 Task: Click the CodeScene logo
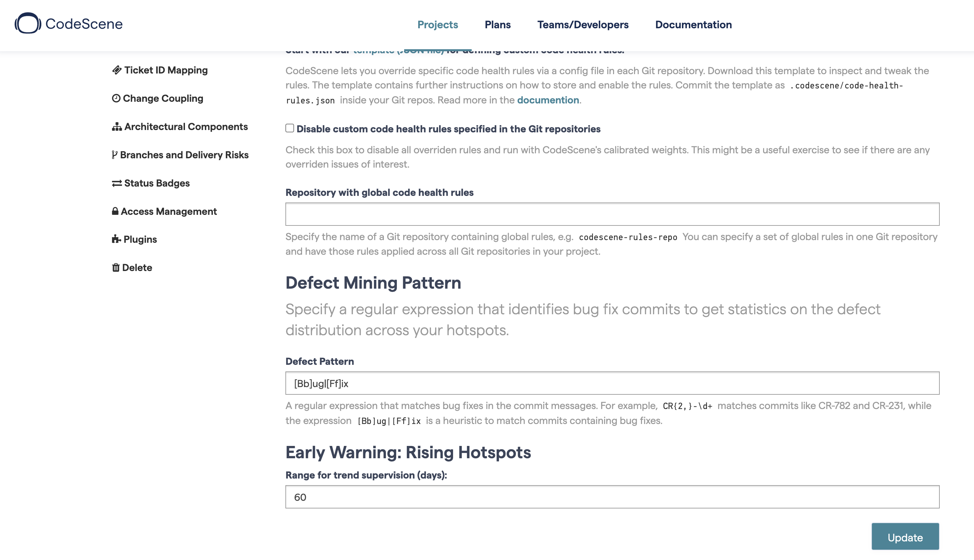click(x=68, y=24)
